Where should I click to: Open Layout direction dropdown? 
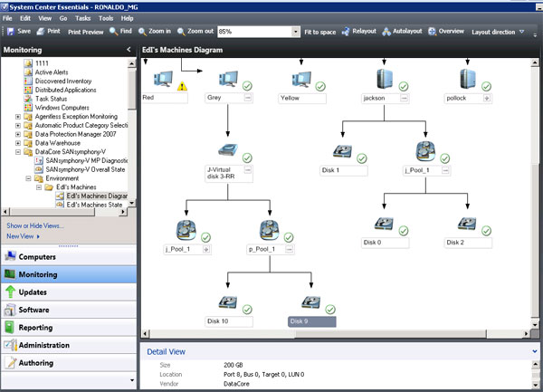click(x=498, y=32)
